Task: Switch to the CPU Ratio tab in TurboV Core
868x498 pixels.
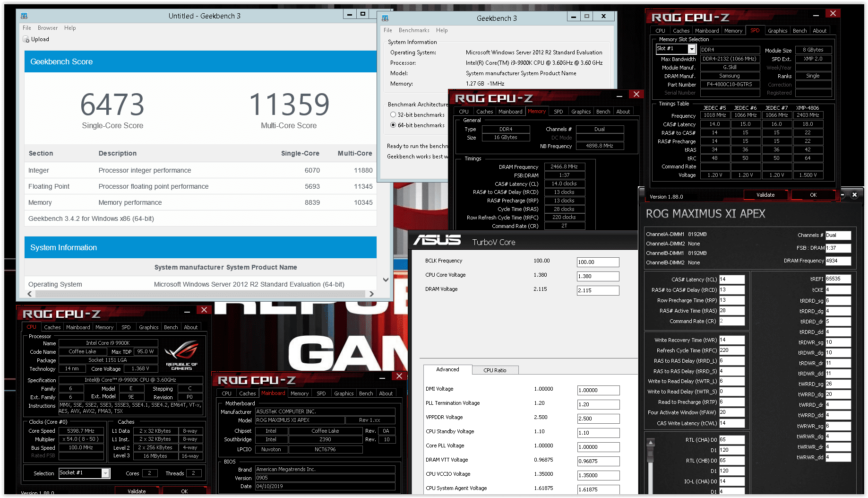Action: 495,370
